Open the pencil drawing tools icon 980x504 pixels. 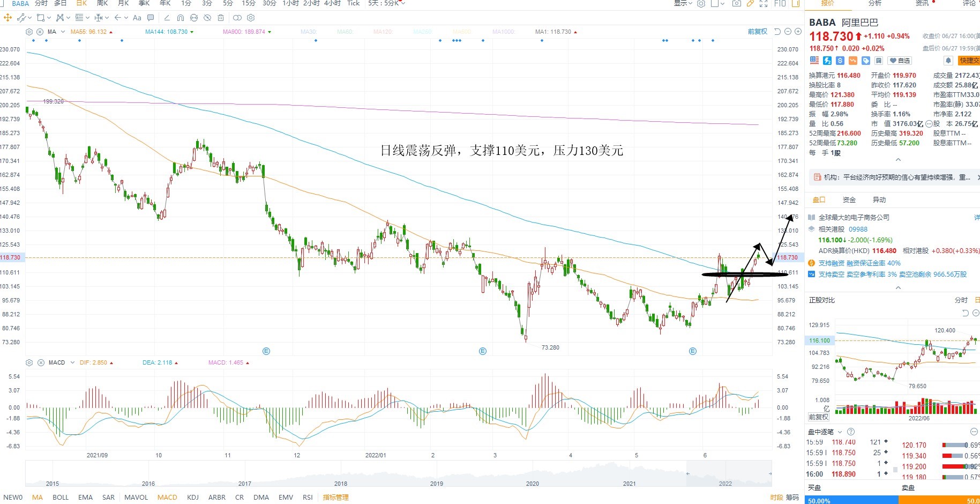coord(750,3)
